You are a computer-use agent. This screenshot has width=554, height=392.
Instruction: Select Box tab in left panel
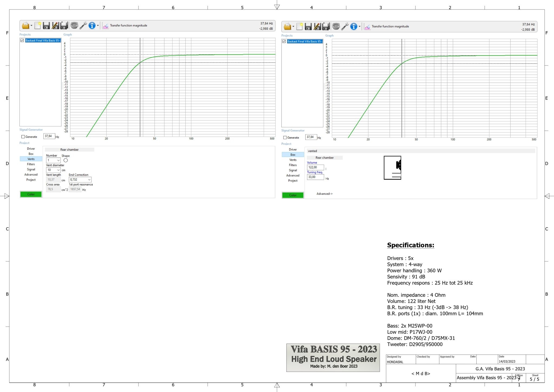pyautogui.click(x=31, y=154)
